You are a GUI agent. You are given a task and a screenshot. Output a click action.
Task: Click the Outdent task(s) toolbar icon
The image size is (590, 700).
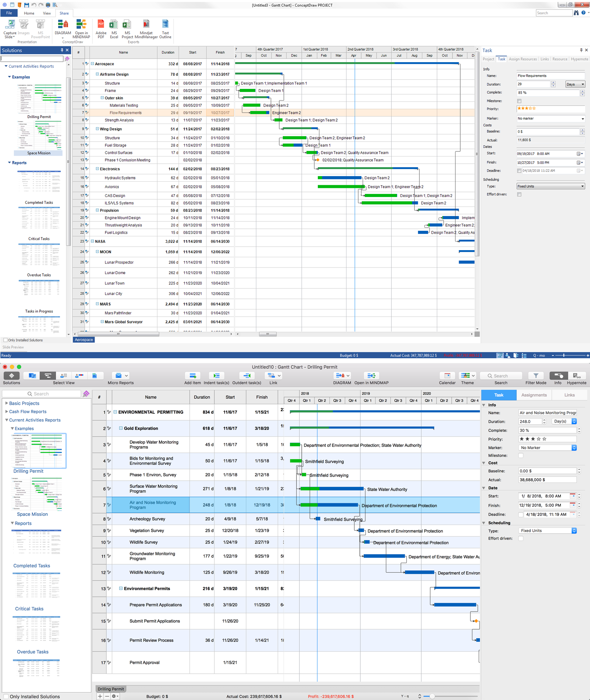tap(247, 376)
